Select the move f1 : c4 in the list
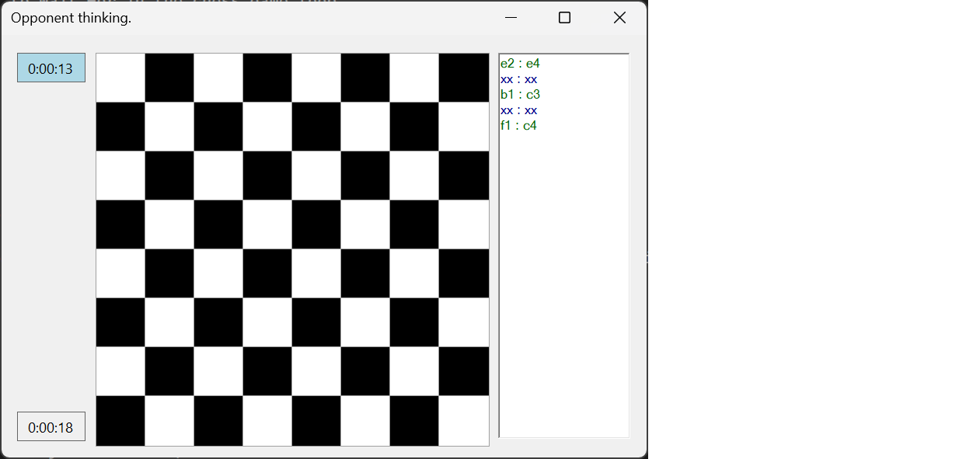This screenshot has height=459, width=980. point(517,125)
